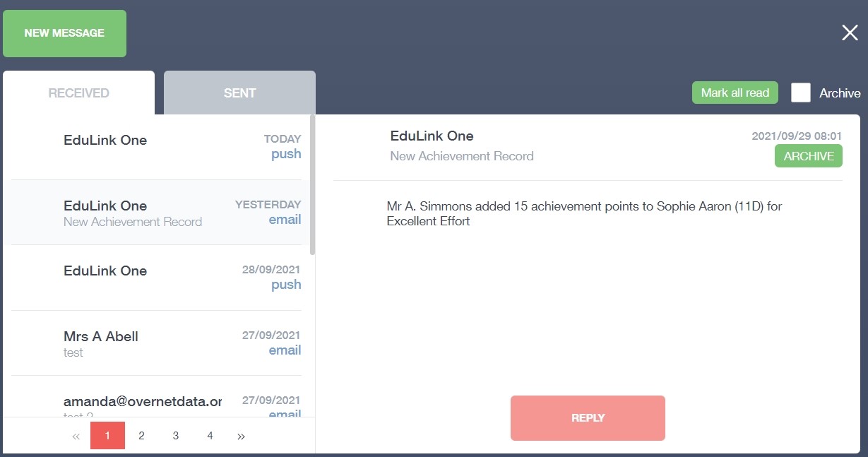Image resolution: width=868 pixels, height=457 pixels.
Task: Open today's EduLink One push message
Action: point(155,146)
